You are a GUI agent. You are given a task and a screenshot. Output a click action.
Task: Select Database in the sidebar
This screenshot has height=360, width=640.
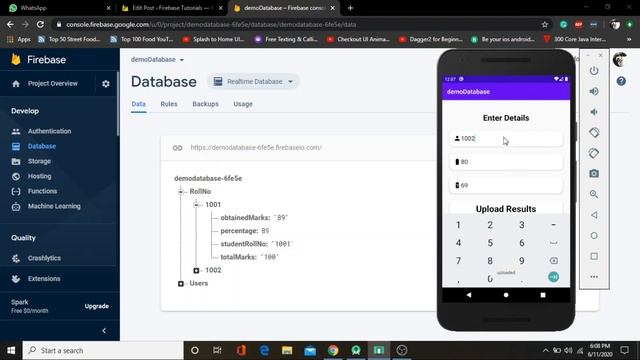[x=42, y=146]
